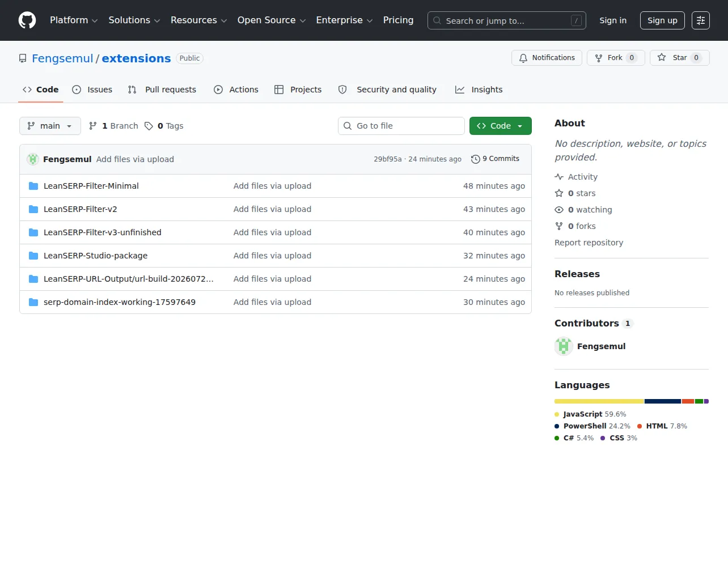Open the main branch selector dropdown
728x577 pixels.
coord(50,126)
